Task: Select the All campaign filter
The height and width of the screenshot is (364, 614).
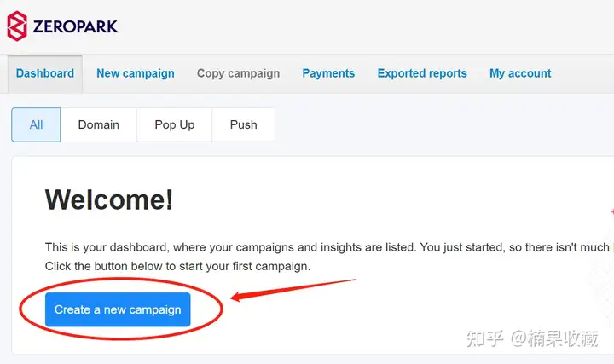Action: (36, 124)
